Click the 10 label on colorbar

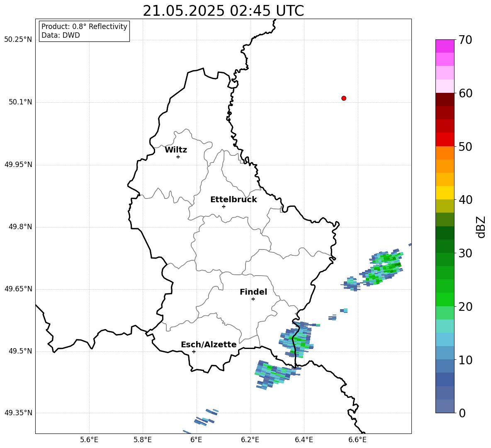click(465, 360)
